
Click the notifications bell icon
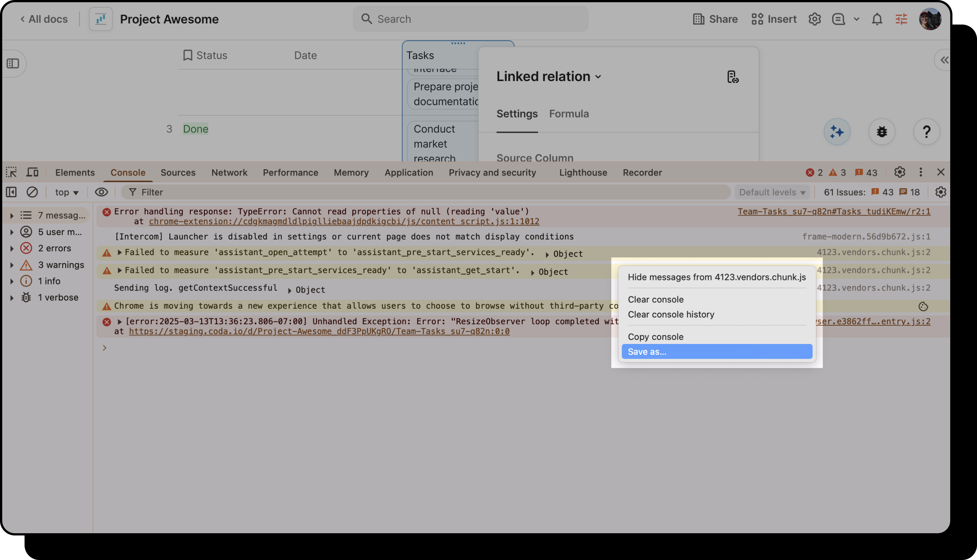[877, 19]
